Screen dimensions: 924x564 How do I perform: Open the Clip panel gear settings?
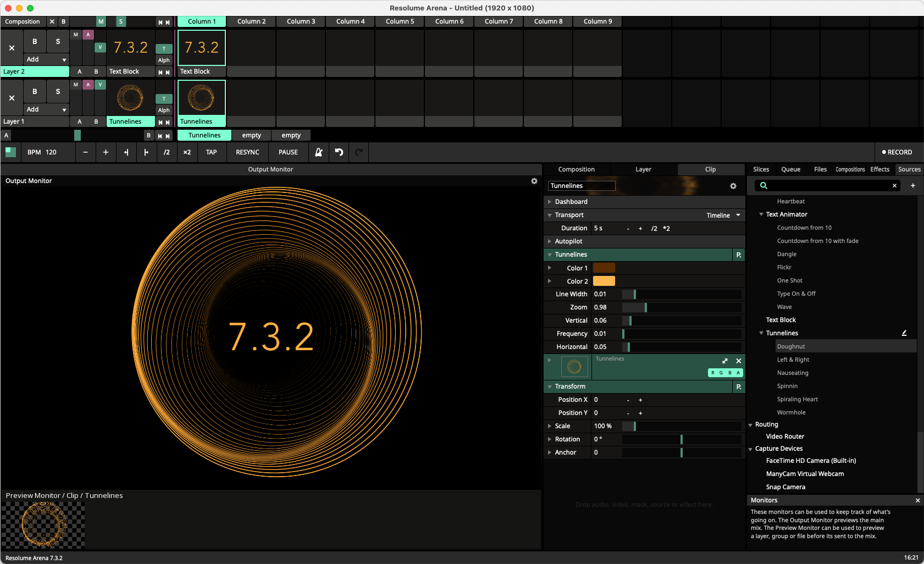733,186
